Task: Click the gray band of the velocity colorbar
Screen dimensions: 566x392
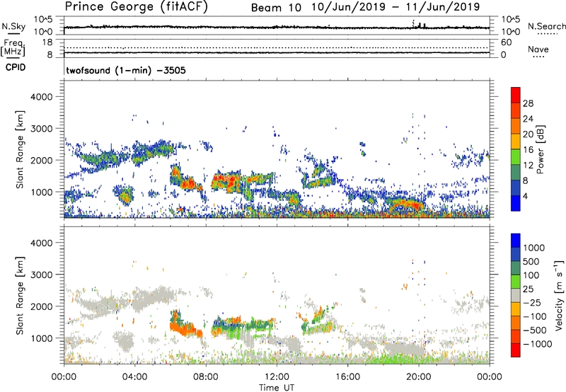Action: tap(516, 296)
